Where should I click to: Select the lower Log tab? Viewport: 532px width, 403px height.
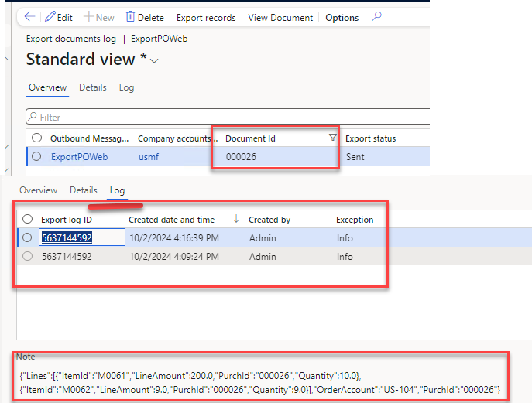point(117,190)
